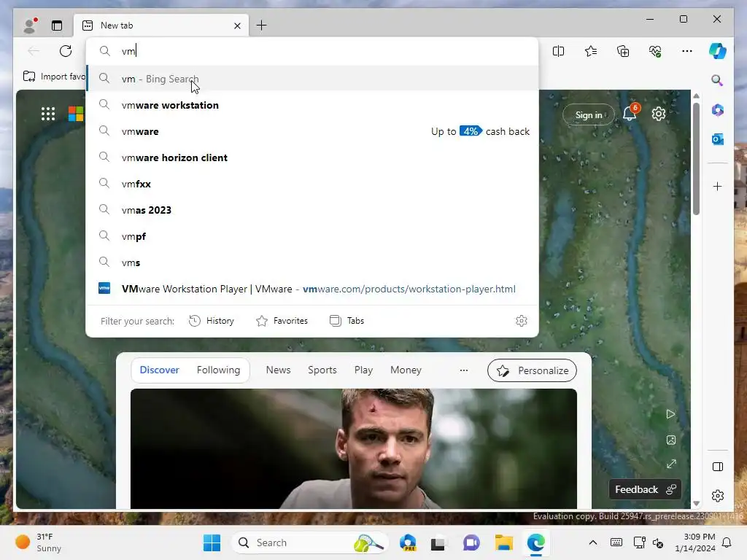This screenshot has height=560, width=747.
Task: Switch to the Following feed tab
Action: [x=218, y=370]
